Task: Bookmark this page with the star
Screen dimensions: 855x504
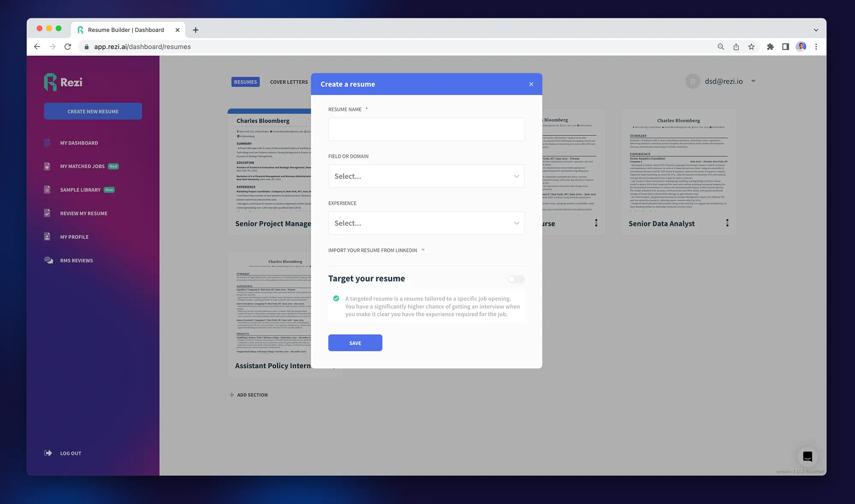Action: [752, 47]
